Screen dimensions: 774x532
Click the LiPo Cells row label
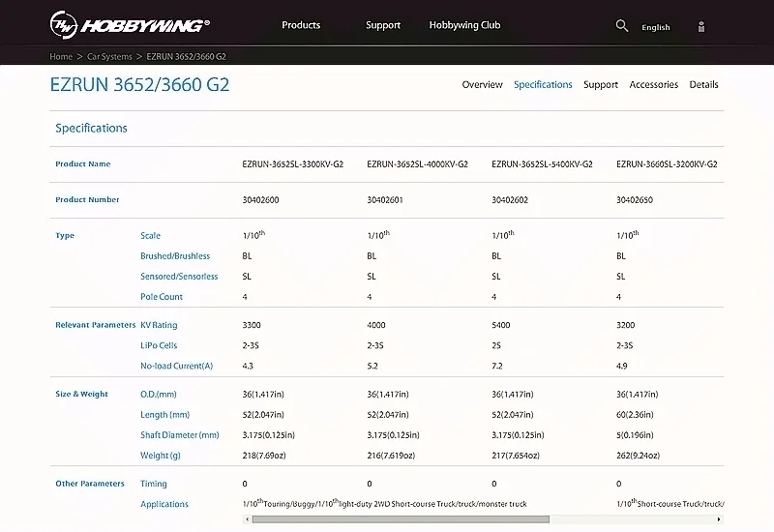159,345
